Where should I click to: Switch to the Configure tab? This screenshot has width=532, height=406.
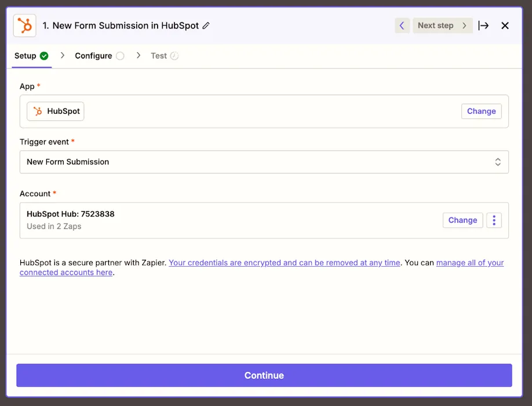(99, 56)
